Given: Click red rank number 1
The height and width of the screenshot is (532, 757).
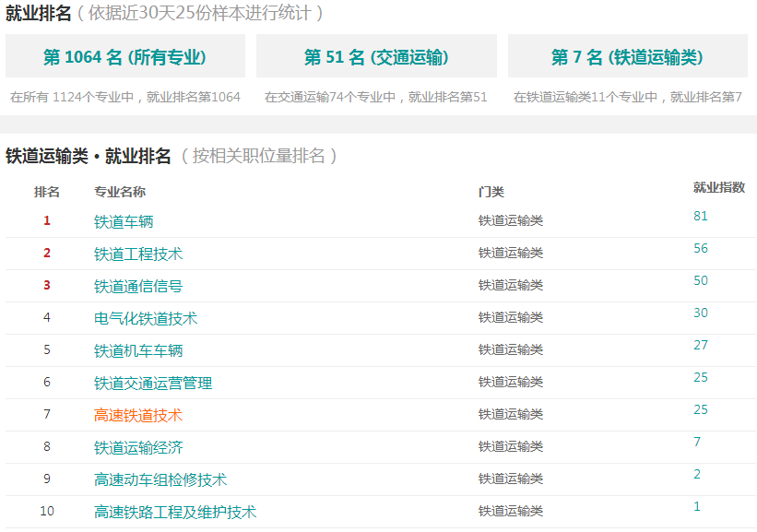Looking at the screenshot, I should coord(47,220).
